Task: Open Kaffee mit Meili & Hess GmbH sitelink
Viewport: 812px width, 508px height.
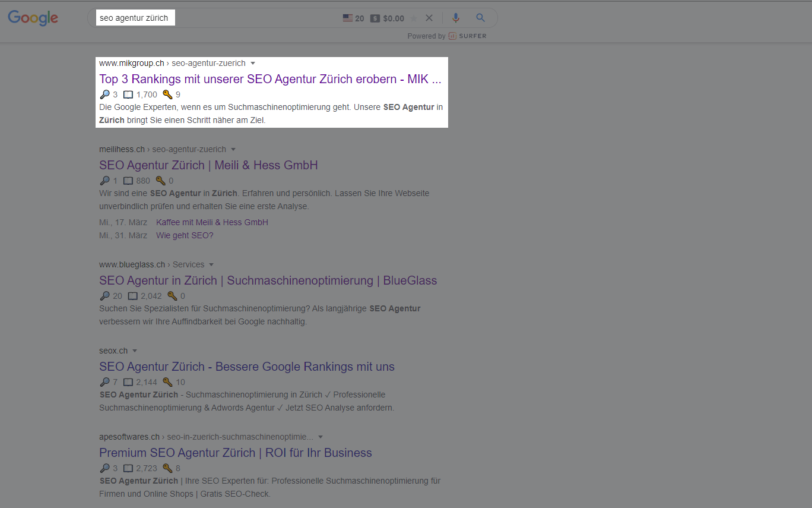Action: pos(212,222)
